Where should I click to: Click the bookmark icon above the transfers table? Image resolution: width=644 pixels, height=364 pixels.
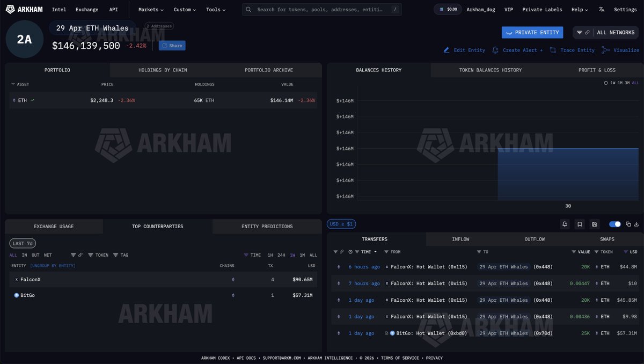(580, 224)
